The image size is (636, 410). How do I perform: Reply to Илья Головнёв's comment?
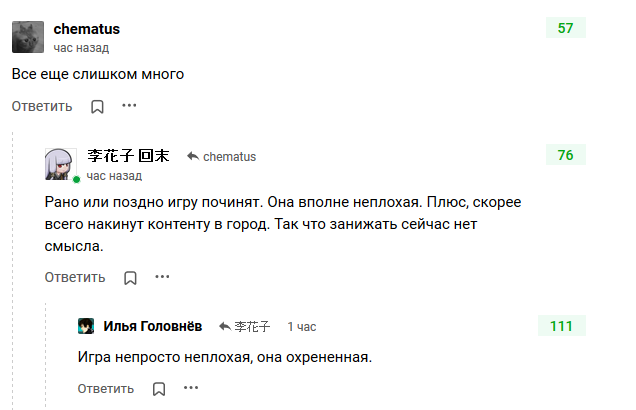[106, 389]
